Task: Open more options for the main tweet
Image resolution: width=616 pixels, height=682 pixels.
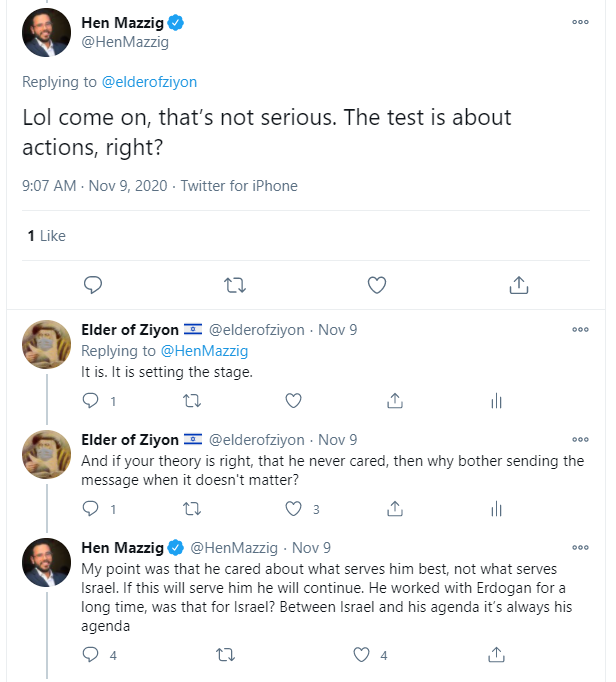Action: coord(580,21)
